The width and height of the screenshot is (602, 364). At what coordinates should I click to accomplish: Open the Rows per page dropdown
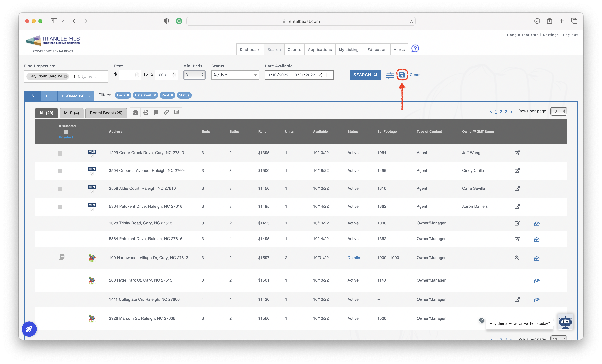[x=559, y=111]
